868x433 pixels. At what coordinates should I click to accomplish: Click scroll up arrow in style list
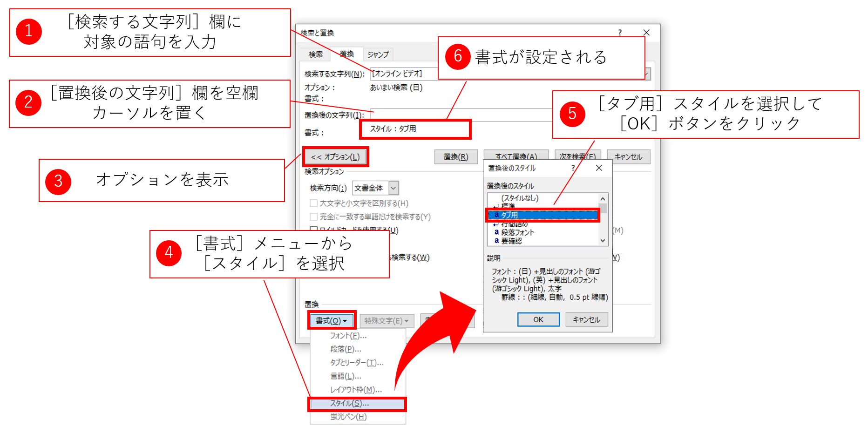(603, 199)
